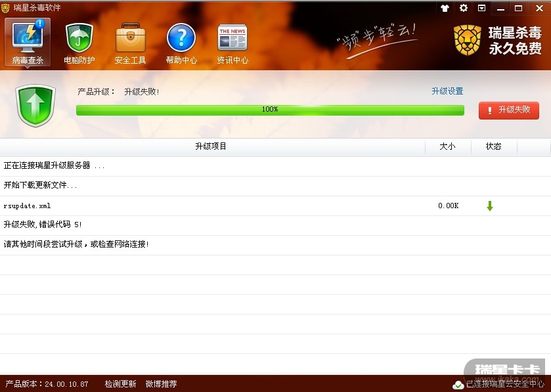The height and width of the screenshot is (392, 551).
Task: Click the 检测更新 link
Action: point(120,384)
